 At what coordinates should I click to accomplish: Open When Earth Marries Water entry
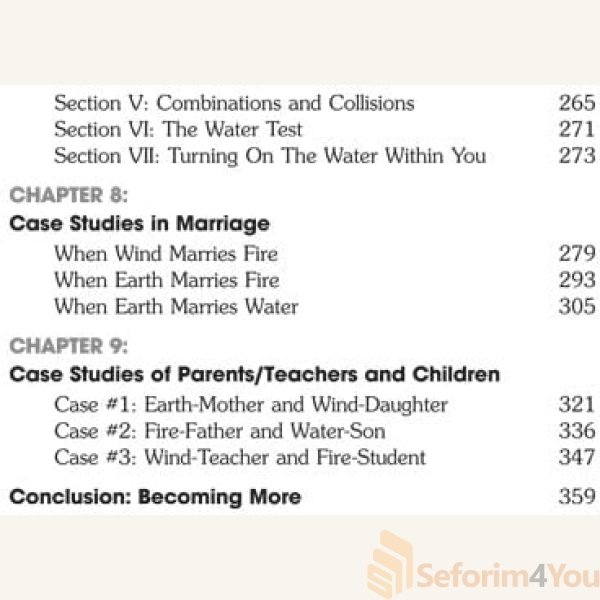176,307
